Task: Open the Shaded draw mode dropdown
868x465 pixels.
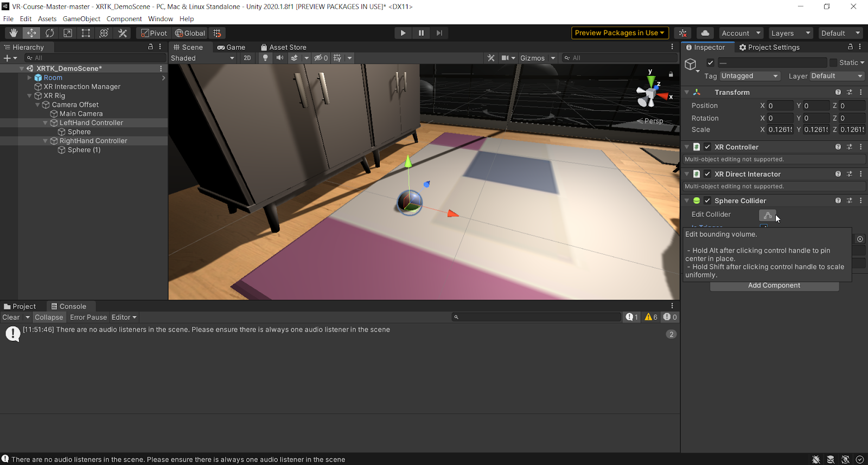Action: 202,58
